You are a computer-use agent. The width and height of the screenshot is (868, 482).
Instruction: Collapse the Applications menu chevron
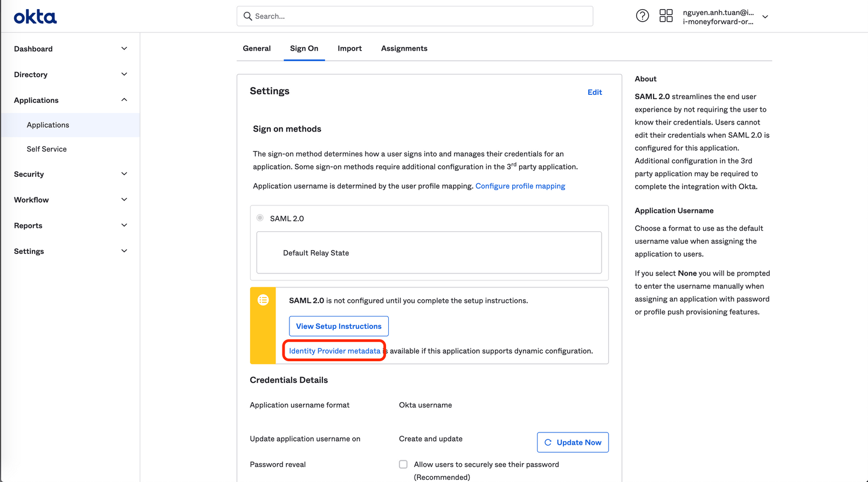(x=124, y=100)
